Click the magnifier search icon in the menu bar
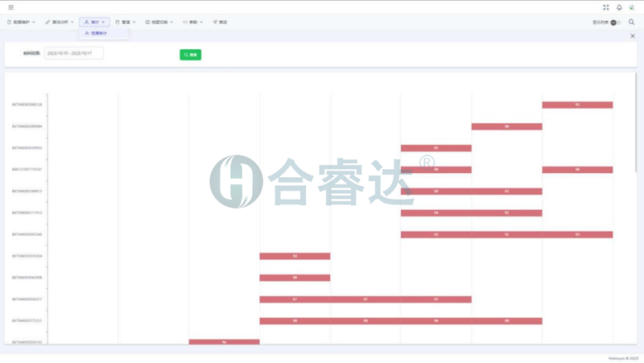 click(x=632, y=23)
